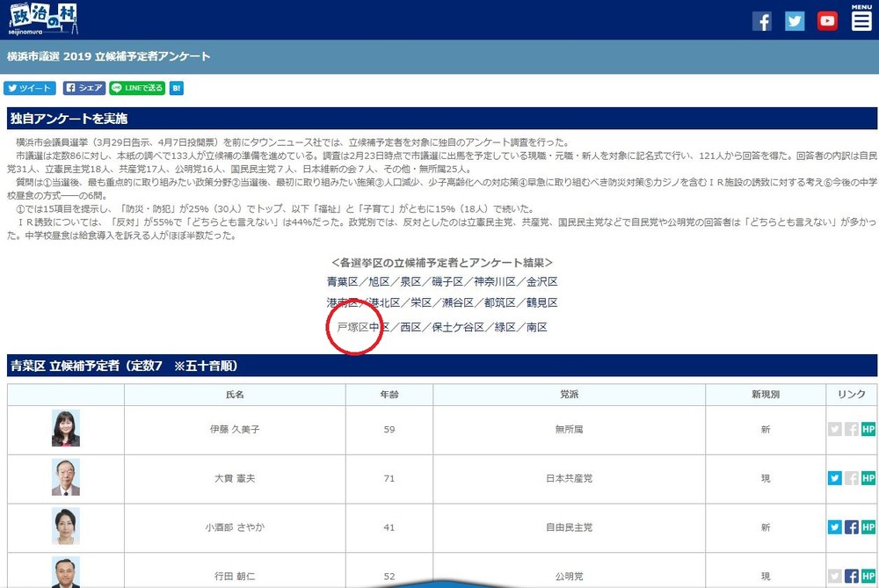Screen dimensions: 879x588
Task: Open the 青葉区 district link
Action: pos(340,281)
